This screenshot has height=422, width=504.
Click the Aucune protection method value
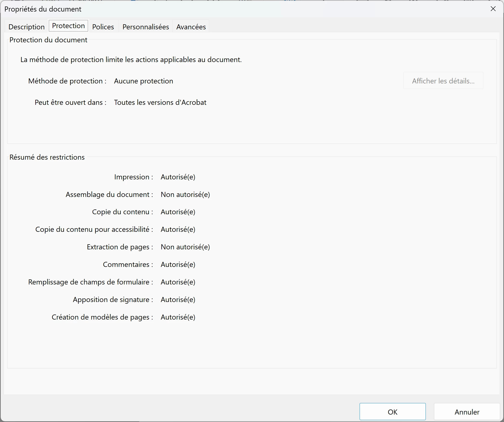click(143, 81)
